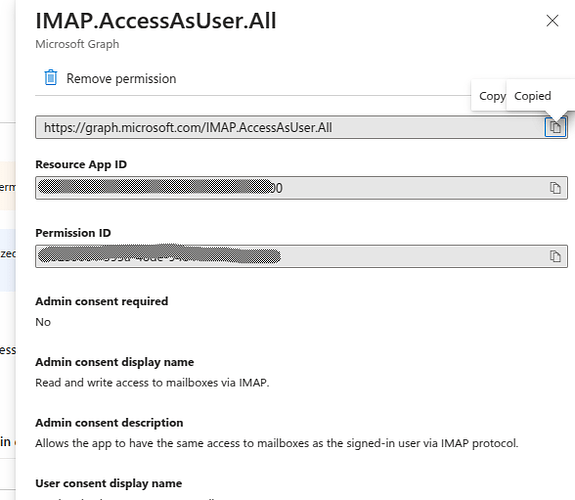575x500 pixels.
Task: Click the Admin consent display name heading
Action: coord(114,362)
